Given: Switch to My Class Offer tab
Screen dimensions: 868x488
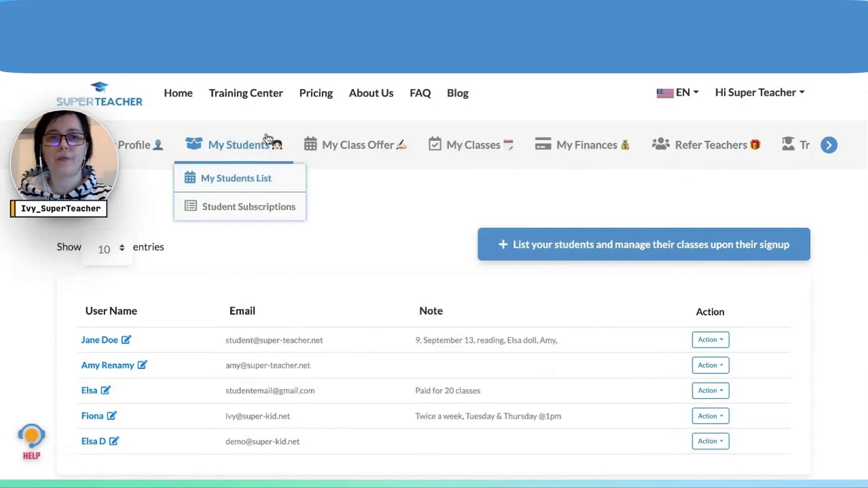Looking at the screenshot, I should pyautogui.click(x=357, y=145).
